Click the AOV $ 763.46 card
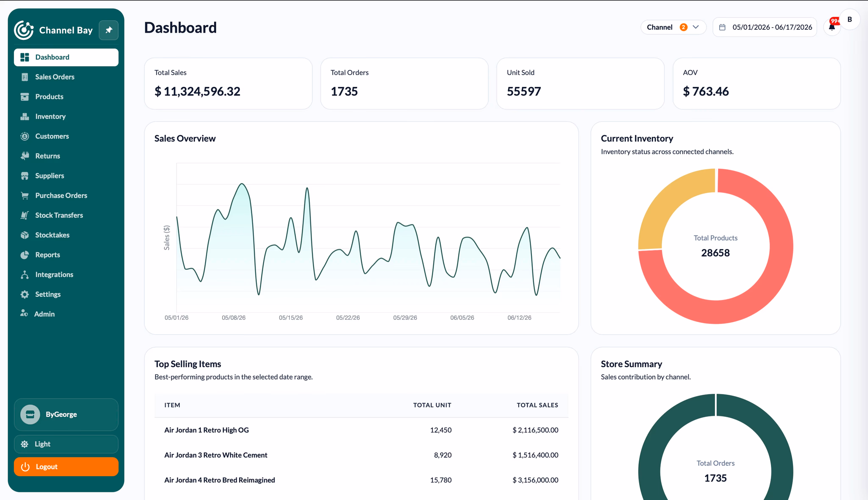 coord(757,84)
